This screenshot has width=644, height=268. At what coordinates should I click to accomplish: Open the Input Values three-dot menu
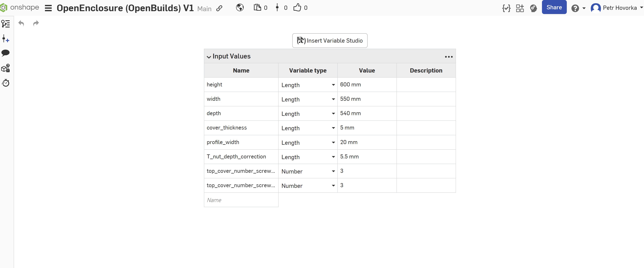(x=449, y=57)
